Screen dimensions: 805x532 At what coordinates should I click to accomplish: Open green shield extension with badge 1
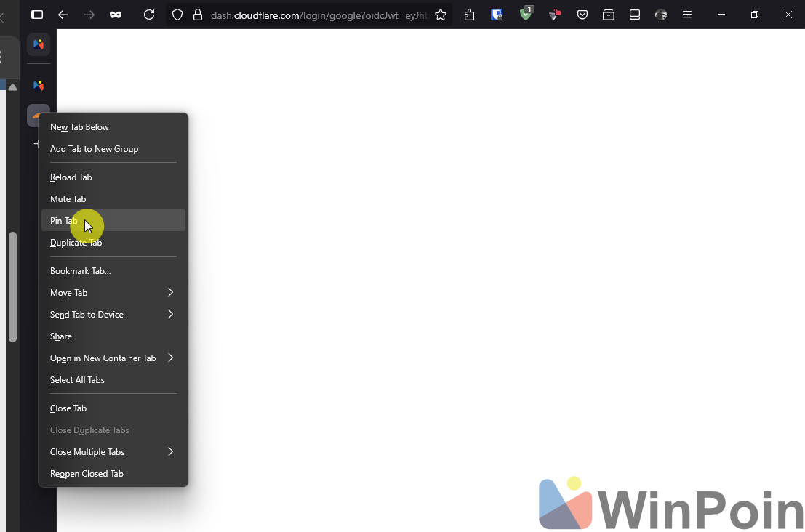click(x=526, y=13)
